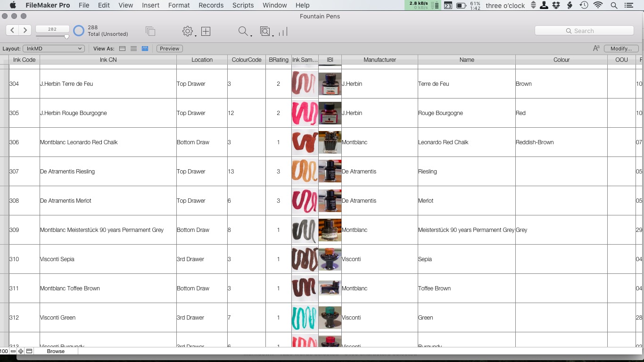
Task: Open the Wi-Fi status menu
Action: (598, 5)
